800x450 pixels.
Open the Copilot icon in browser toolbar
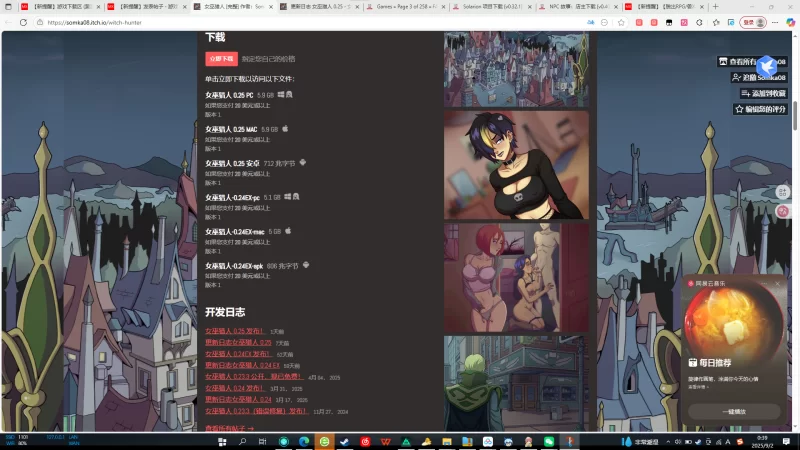click(x=790, y=22)
